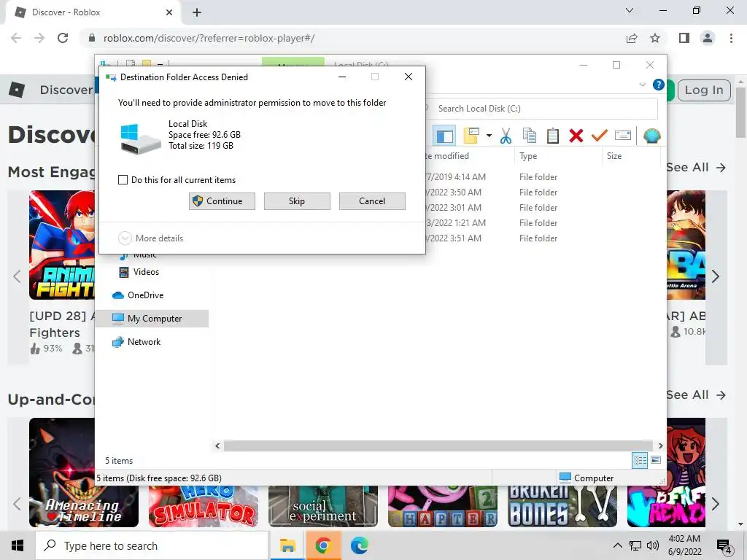The height and width of the screenshot is (560, 747).
Task: Open the Chrome three-dot menu
Action: 731,38
